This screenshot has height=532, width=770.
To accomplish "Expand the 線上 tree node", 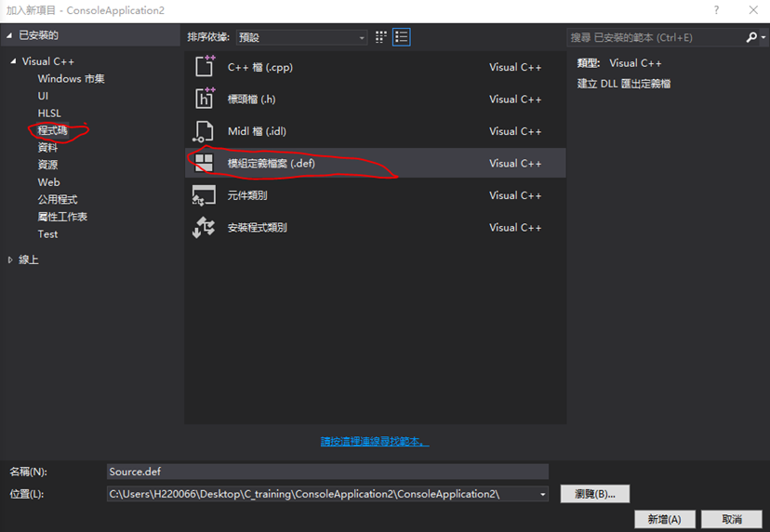I will pyautogui.click(x=10, y=259).
